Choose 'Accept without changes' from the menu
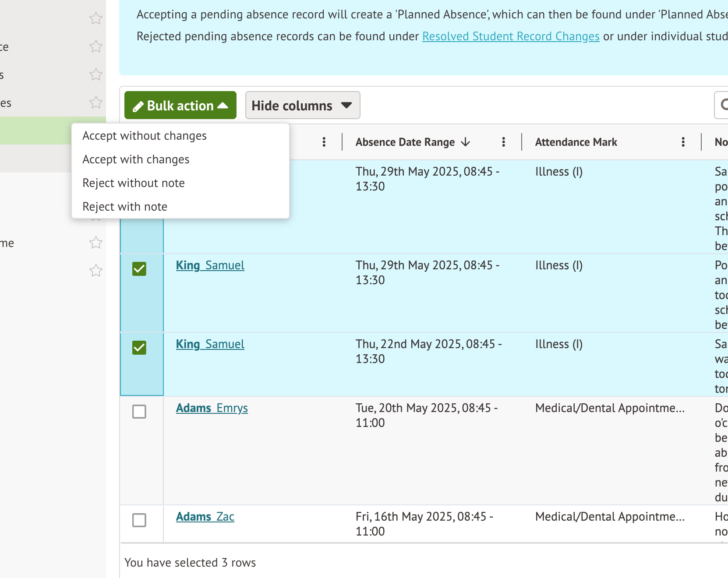Viewport: 728px width, 578px height. click(x=144, y=136)
